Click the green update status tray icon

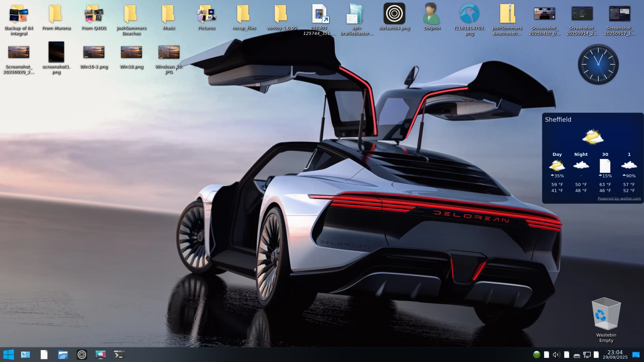point(536,355)
